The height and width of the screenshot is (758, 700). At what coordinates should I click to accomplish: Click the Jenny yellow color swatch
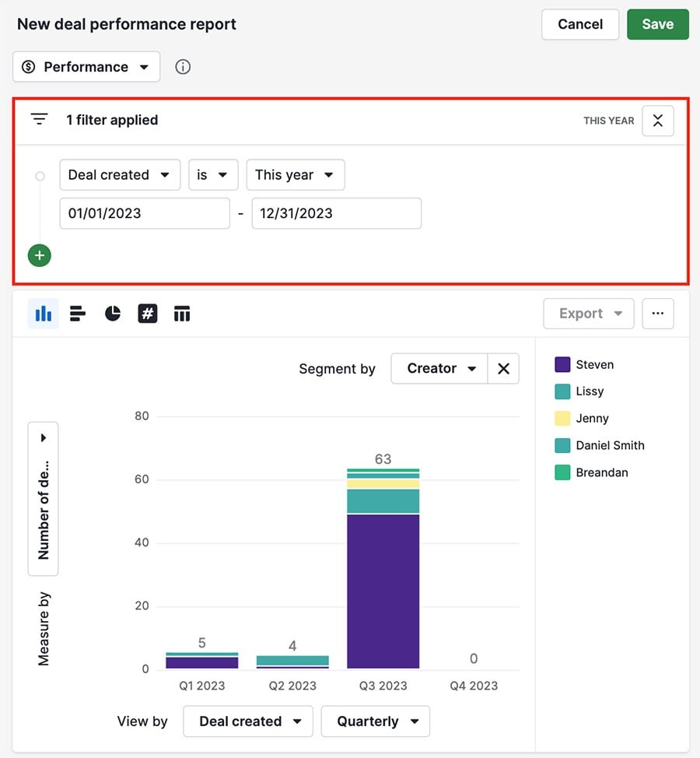[562, 418]
